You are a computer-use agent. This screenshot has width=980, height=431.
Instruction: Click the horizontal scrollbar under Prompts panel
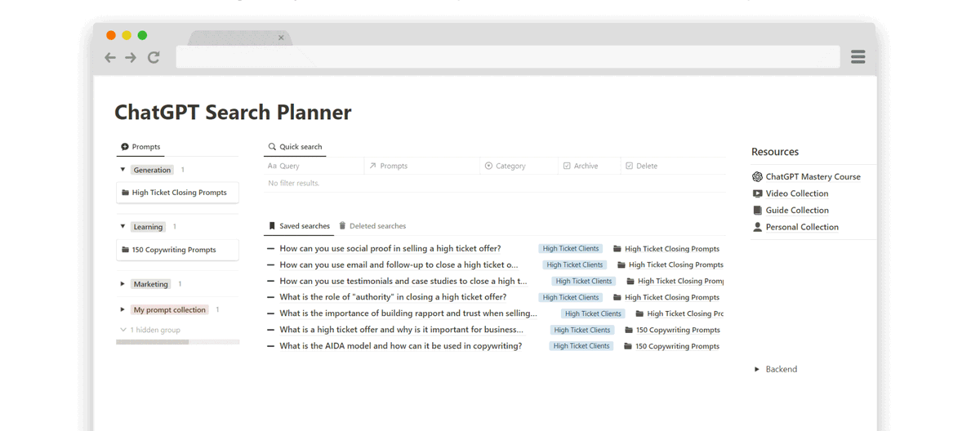click(153, 342)
